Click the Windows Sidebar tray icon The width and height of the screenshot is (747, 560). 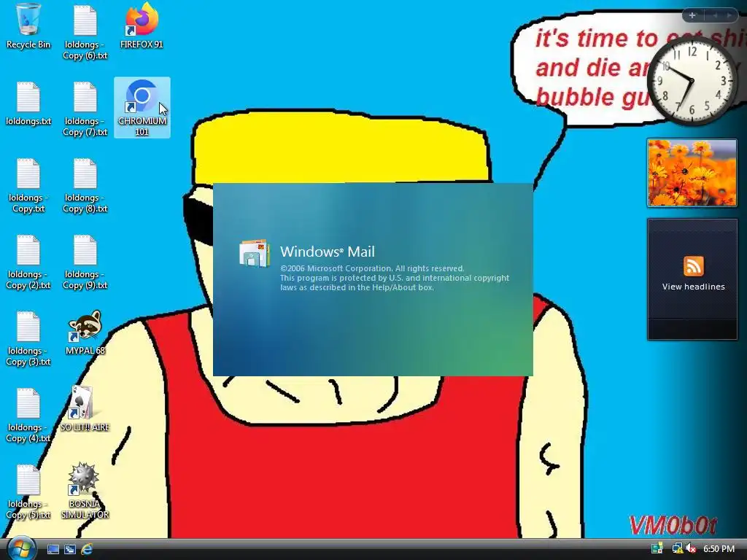pyautogui.click(x=657, y=549)
